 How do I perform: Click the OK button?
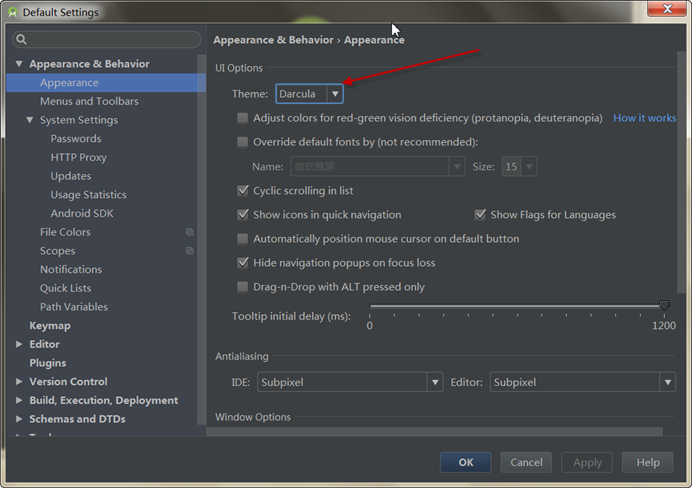[x=466, y=462]
